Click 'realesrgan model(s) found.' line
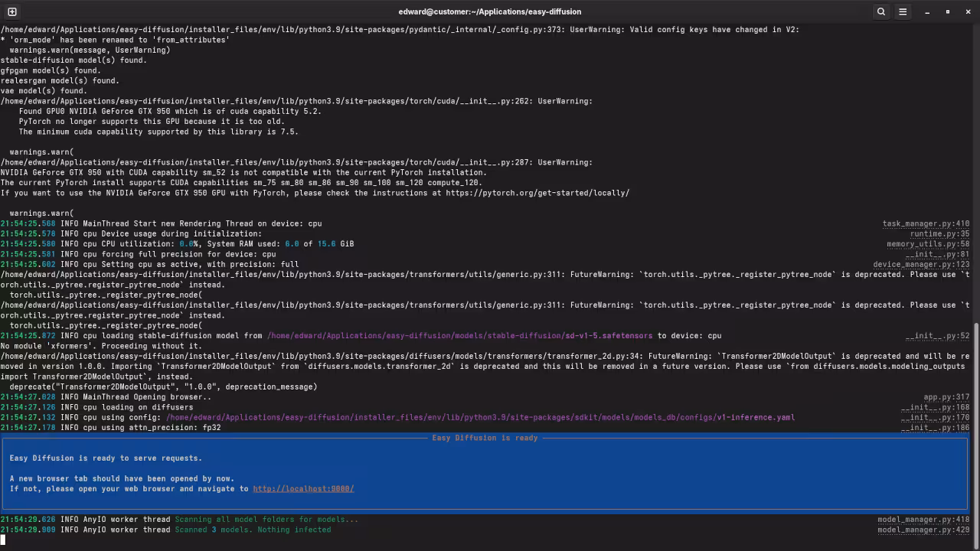The height and width of the screenshot is (551, 980). (x=60, y=80)
